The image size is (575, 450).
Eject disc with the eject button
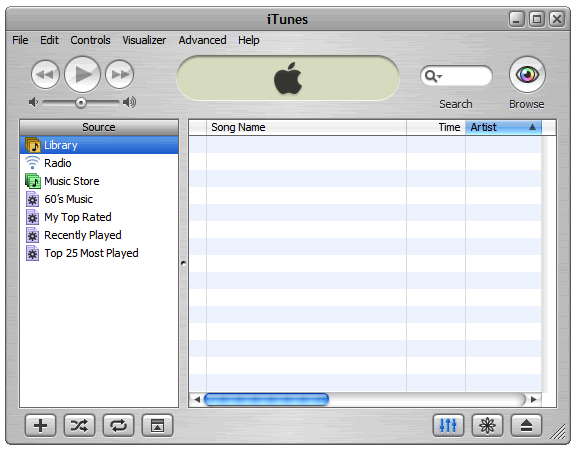click(x=526, y=425)
